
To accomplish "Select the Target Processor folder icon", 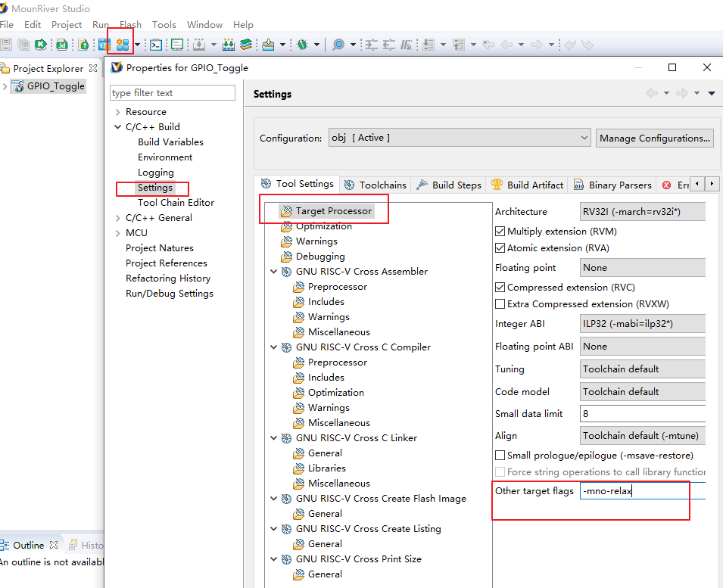I will (285, 211).
